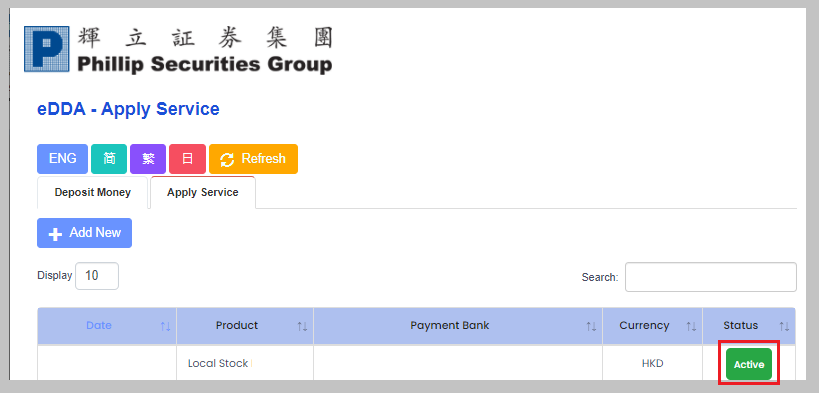The width and height of the screenshot is (819, 393).
Task: Sort by Product column arrows
Action: [x=302, y=326]
